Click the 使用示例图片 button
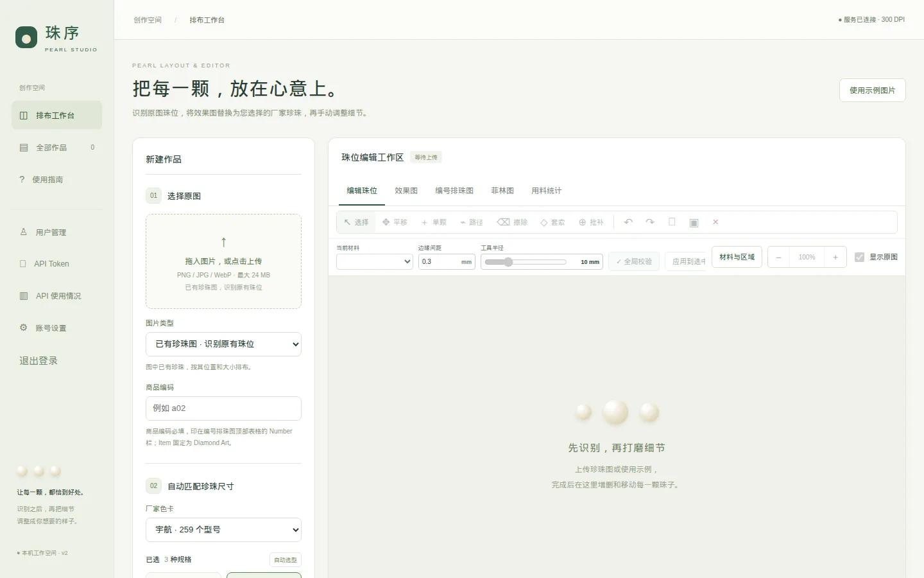This screenshot has width=924, height=578. (x=873, y=91)
